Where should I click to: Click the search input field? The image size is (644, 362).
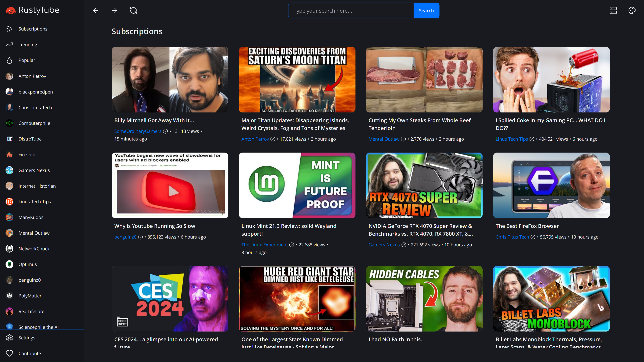tap(351, 11)
